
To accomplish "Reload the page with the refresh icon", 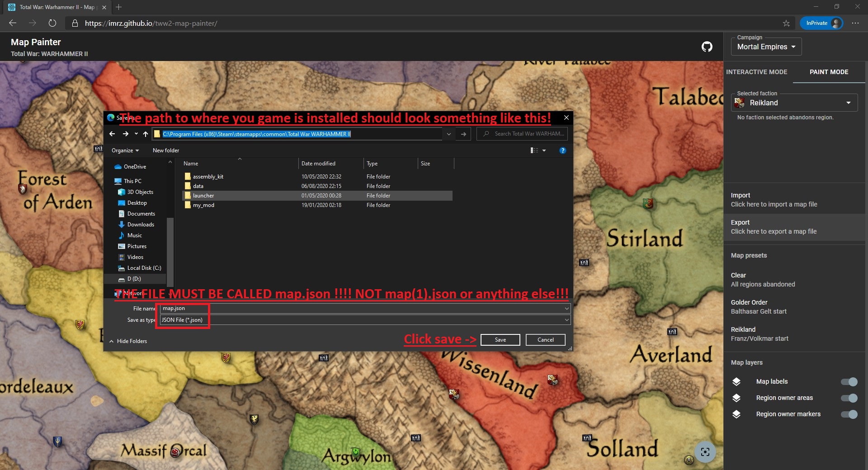I will [52, 23].
